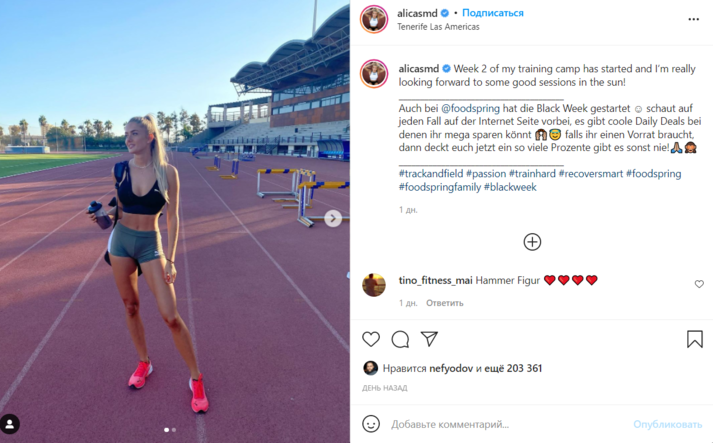The image size is (713, 443).
Task: Save post with the bookmark icon
Action: (695, 339)
